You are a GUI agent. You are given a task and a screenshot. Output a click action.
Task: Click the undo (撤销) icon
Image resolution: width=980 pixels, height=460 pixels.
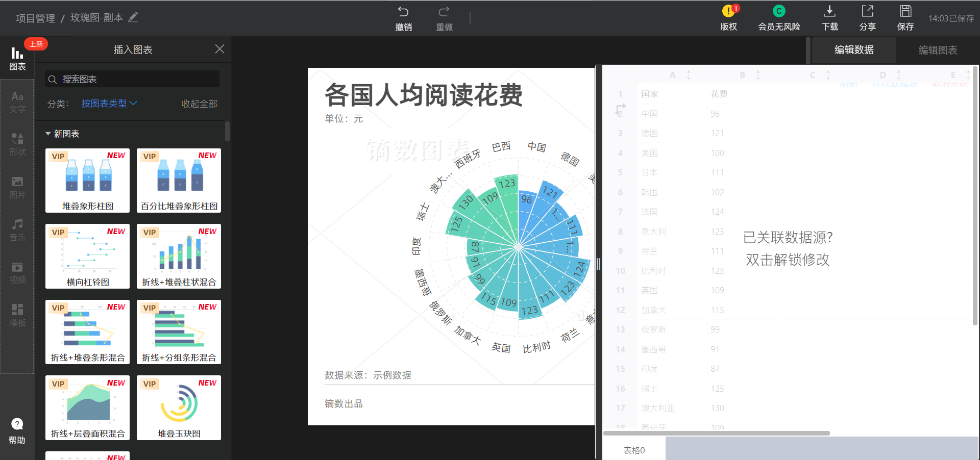pos(403,11)
